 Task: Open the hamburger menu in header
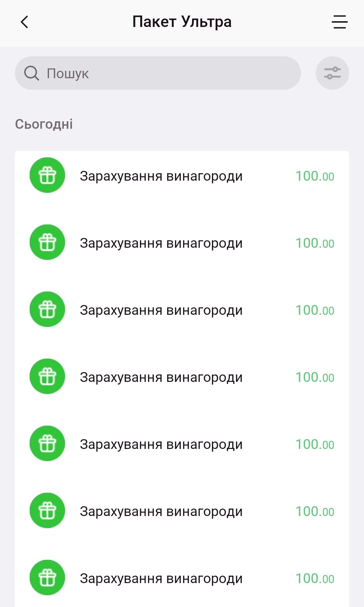click(339, 22)
